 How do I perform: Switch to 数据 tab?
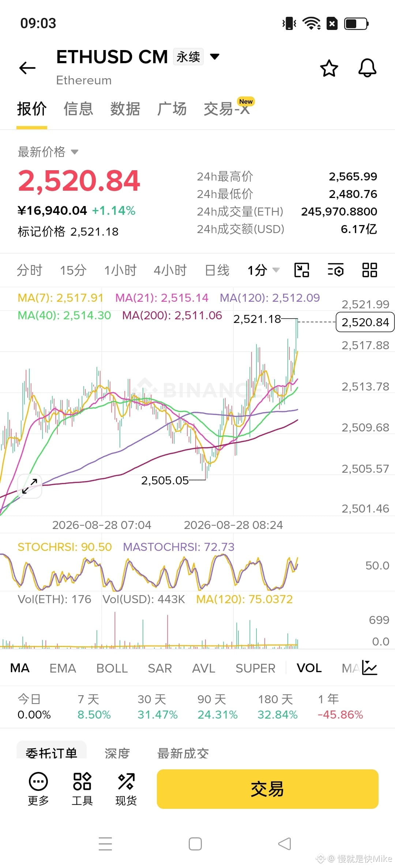coord(125,109)
